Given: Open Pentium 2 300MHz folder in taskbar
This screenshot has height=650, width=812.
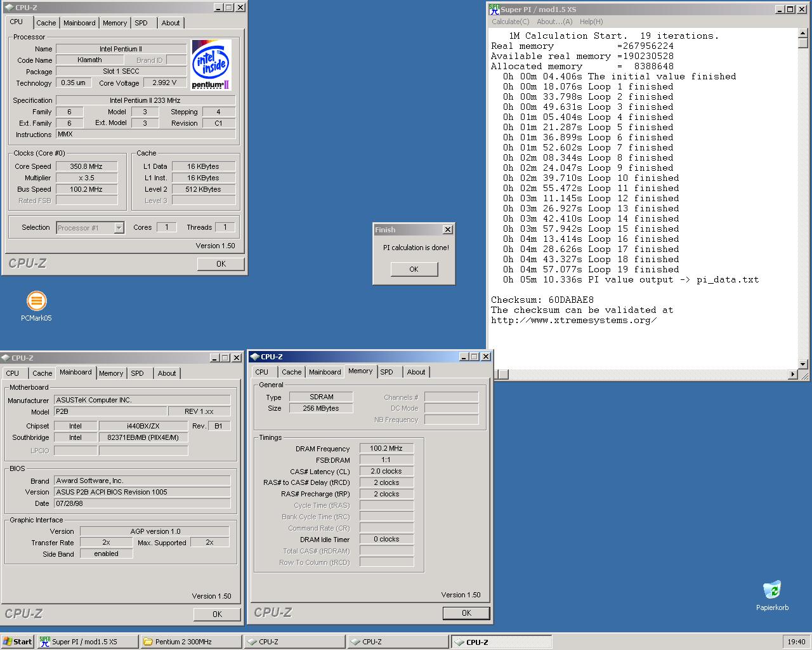Looking at the screenshot, I should (191, 642).
